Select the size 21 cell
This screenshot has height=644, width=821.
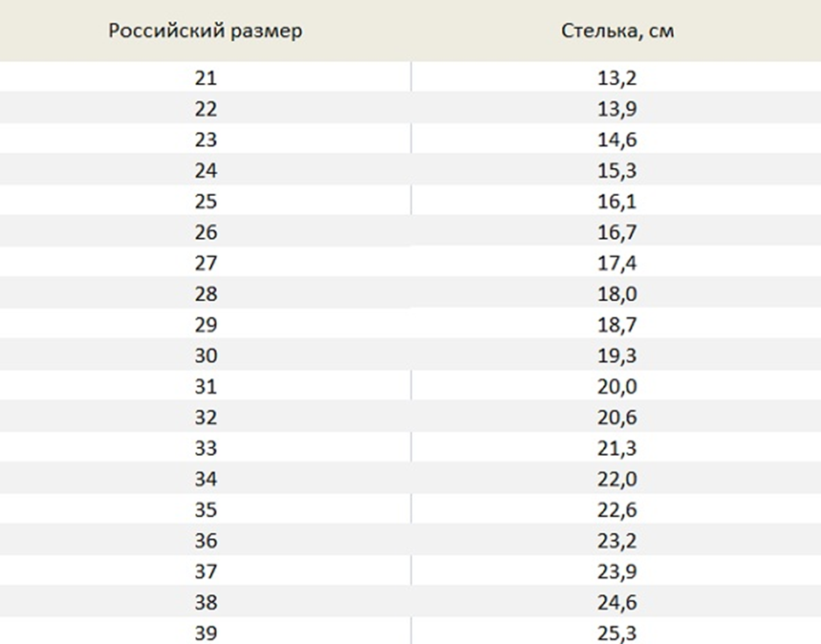205,78
